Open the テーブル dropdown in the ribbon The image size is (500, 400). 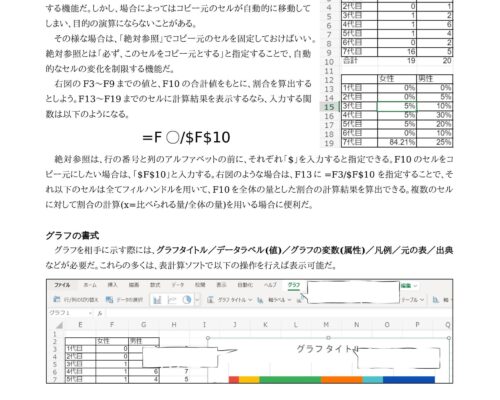tap(413, 300)
